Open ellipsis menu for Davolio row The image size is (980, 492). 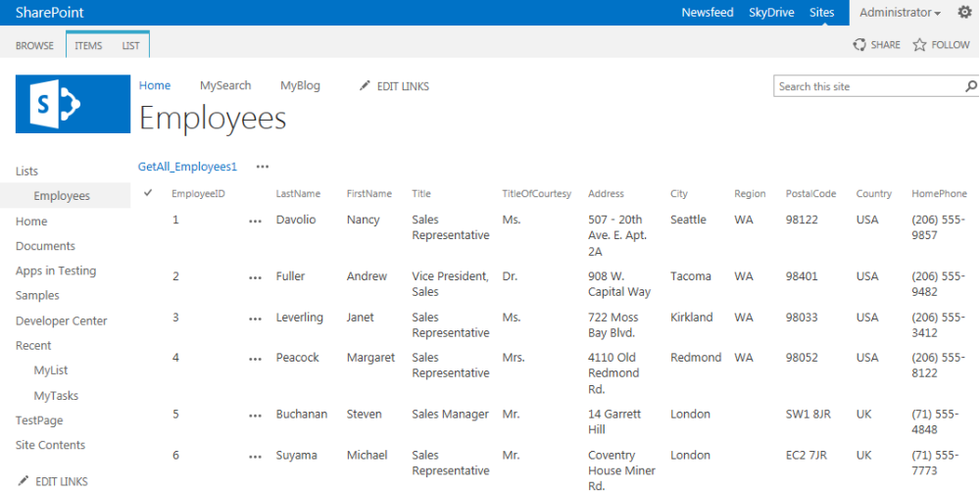point(255,221)
